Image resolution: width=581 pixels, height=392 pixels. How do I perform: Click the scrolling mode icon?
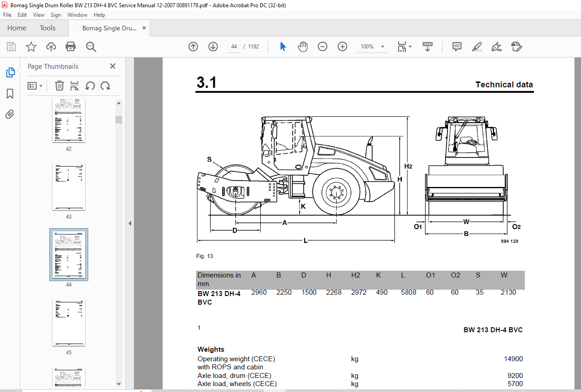(428, 47)
